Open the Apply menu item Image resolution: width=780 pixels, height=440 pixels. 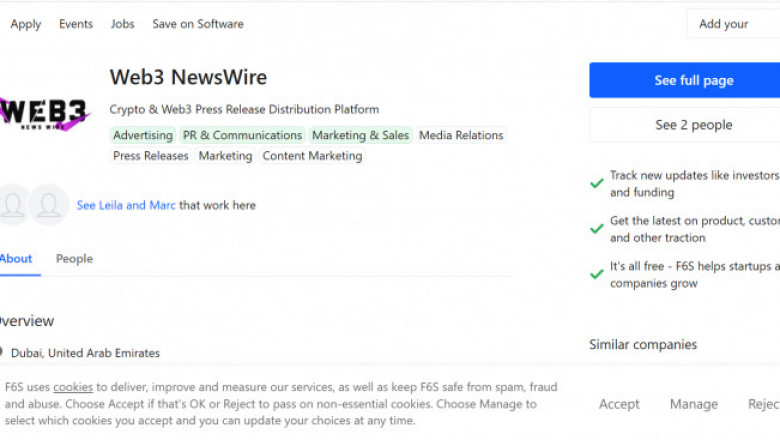coord(26,24)
